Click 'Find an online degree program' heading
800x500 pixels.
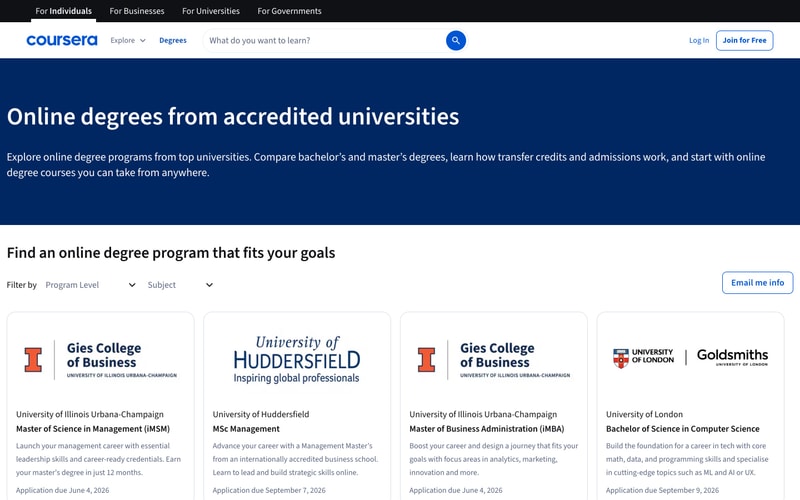171,253
